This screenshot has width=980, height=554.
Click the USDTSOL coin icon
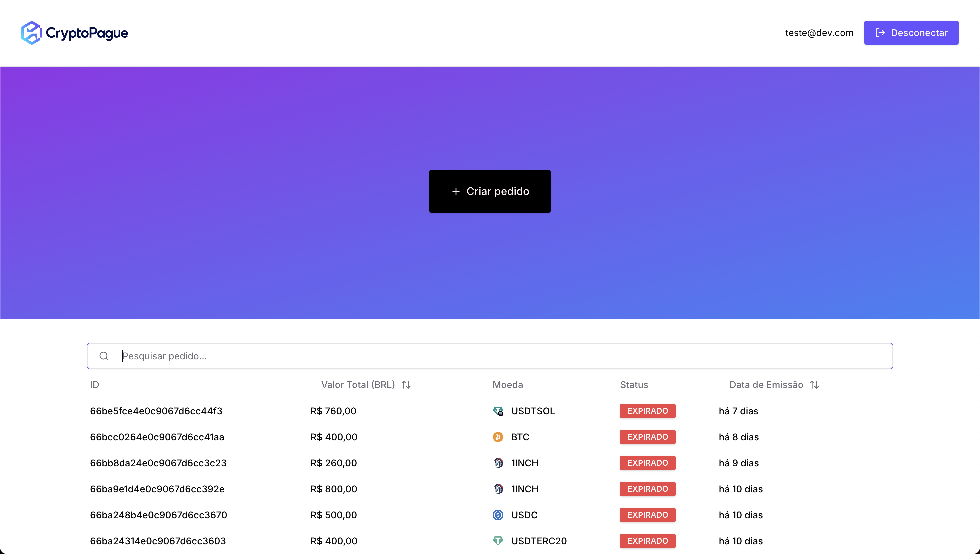coord(498,411)
